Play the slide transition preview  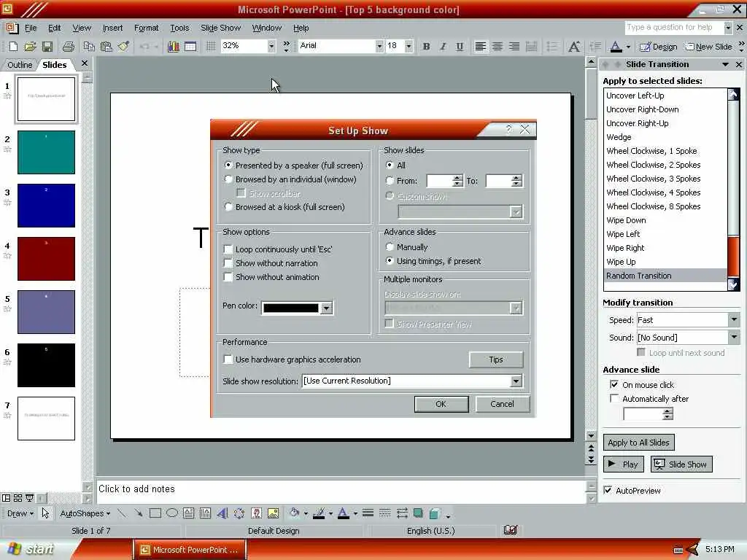(624, 464)
